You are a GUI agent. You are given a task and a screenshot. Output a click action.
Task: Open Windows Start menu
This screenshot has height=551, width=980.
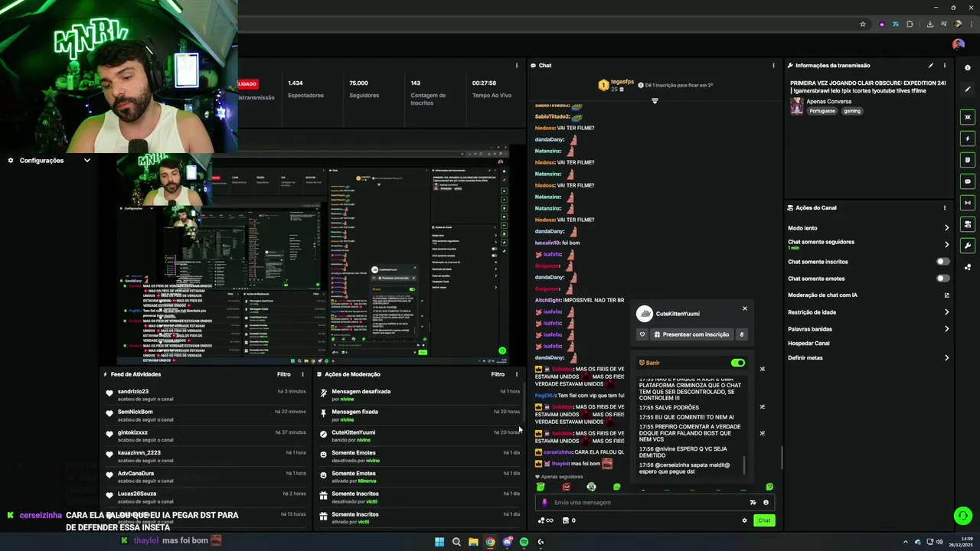point(439,542)
